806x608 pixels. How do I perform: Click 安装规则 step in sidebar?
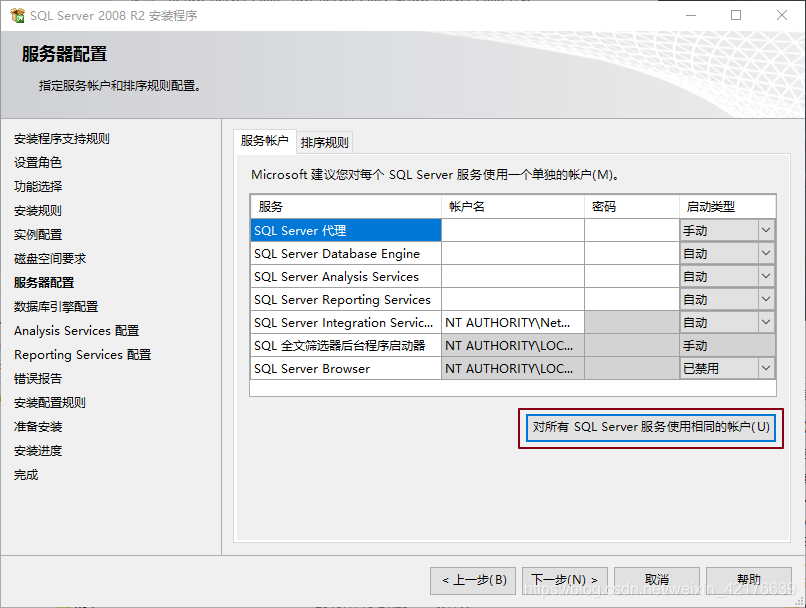pos(38,211)
